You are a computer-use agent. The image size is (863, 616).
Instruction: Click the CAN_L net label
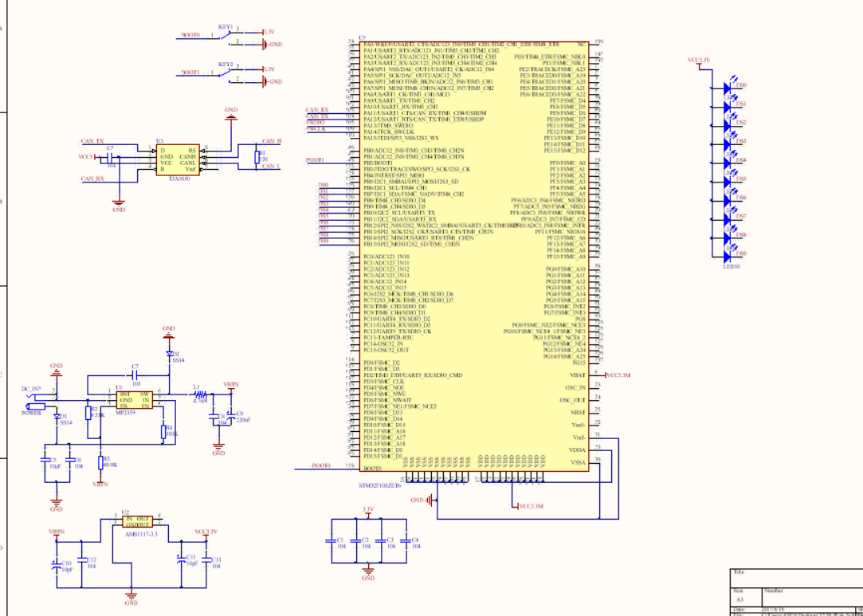[271, 167]
